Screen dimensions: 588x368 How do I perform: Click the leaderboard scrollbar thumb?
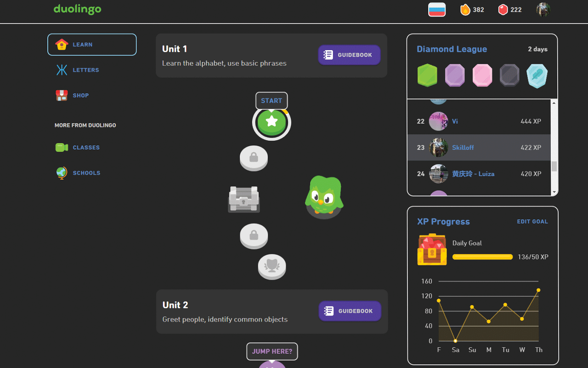[554, 167]
